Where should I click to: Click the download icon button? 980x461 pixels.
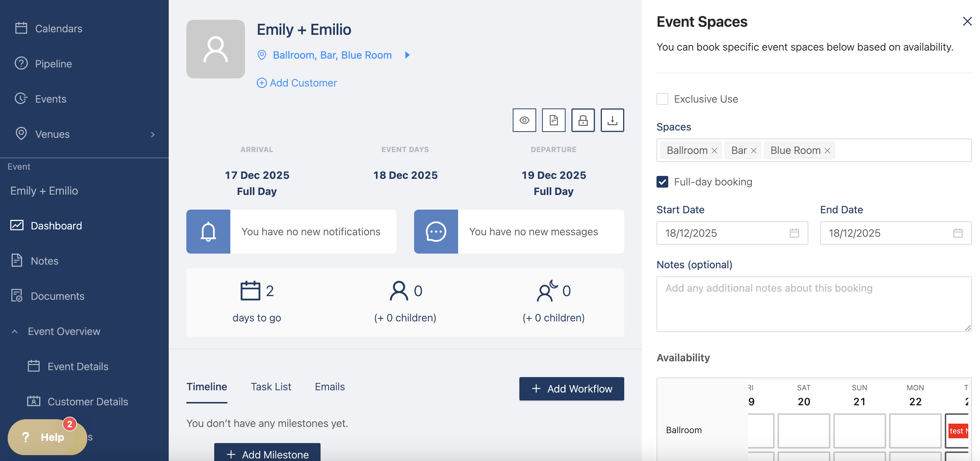pyautogui.click(x=612, y=121)
